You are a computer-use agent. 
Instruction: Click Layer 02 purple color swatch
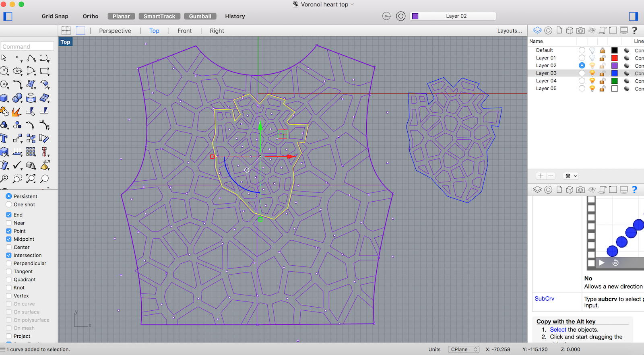[x=615, y=66]
